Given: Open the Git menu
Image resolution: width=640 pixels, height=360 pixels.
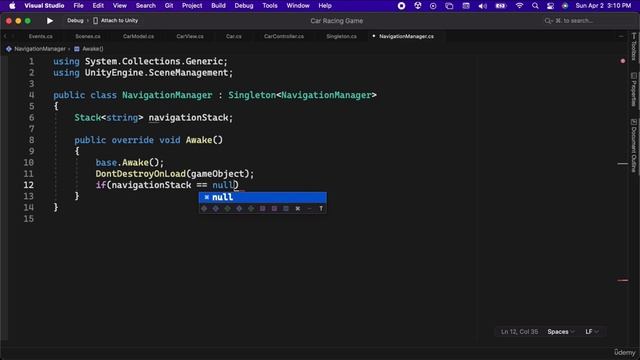Looking at the screenshot, I should pos(169,6).
